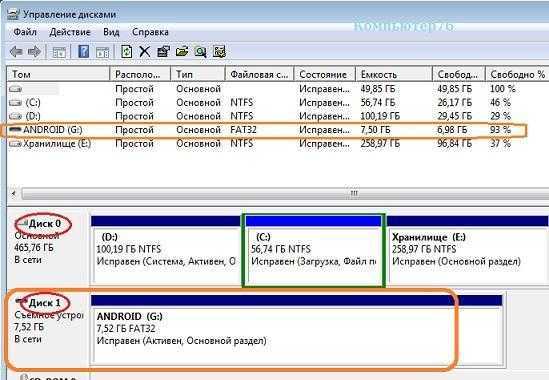Toggle the action pane toolbar icon
549x380 pixels.
point(103,52)
